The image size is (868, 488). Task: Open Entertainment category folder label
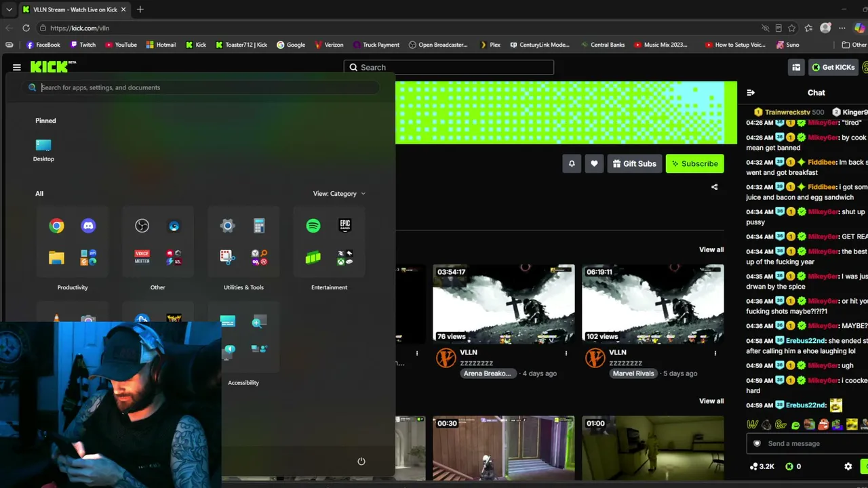point(329,287)
